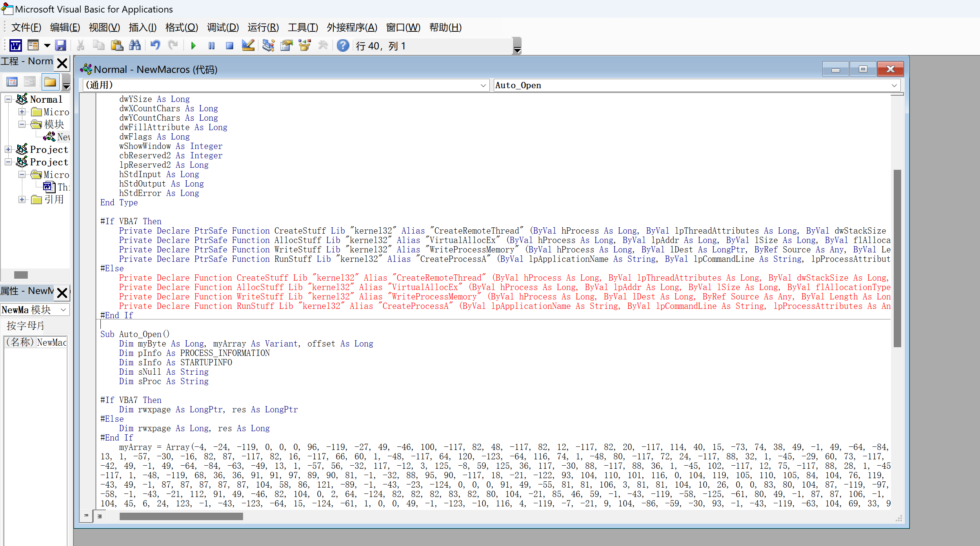Click View Object icon in project panel

coord(29,82)
